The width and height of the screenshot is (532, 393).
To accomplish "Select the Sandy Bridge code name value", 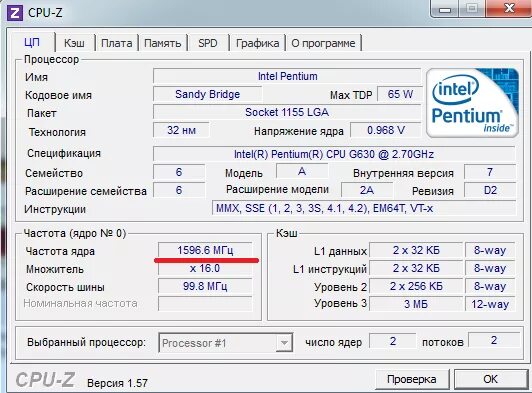I will 207,94.
